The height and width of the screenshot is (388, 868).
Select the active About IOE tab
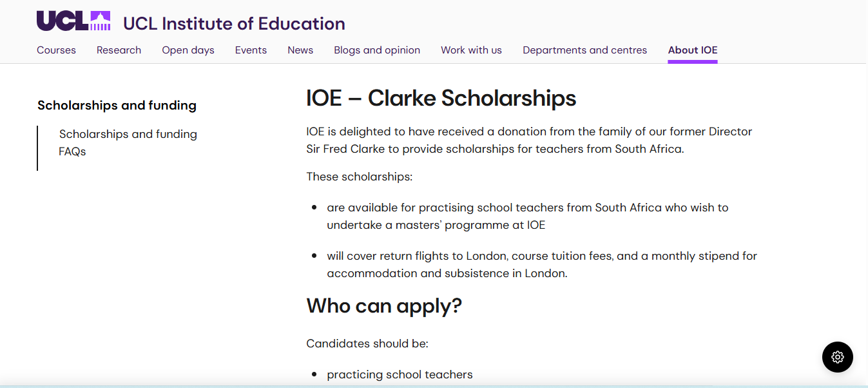coord(692,50)
